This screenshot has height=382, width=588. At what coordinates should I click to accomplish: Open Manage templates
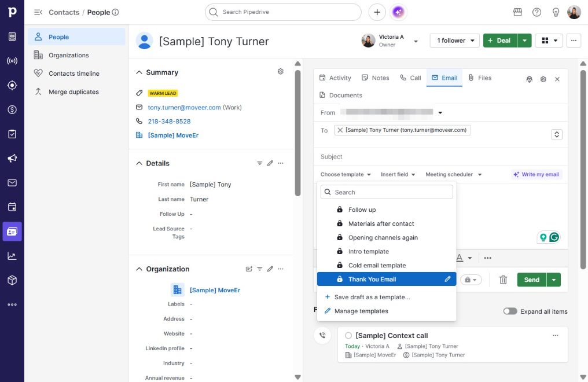pos(387,311)
